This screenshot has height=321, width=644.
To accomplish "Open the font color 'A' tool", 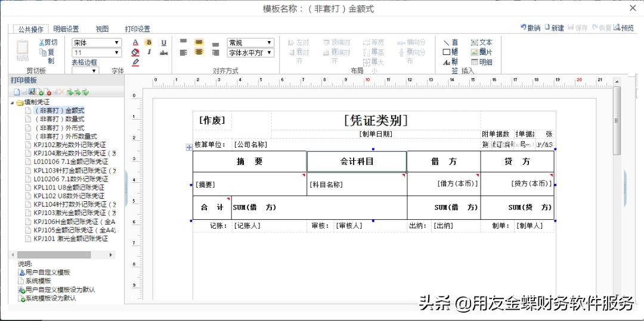I will (136, 42).
